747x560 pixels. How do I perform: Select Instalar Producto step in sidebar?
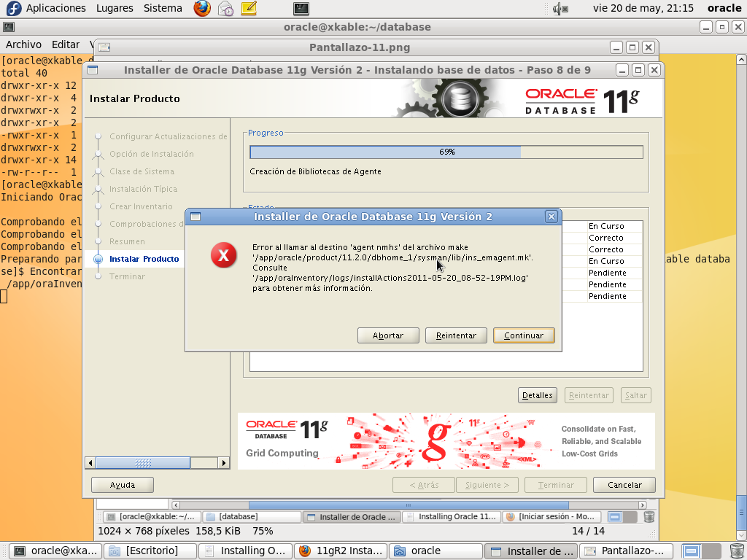click(144, 259)
